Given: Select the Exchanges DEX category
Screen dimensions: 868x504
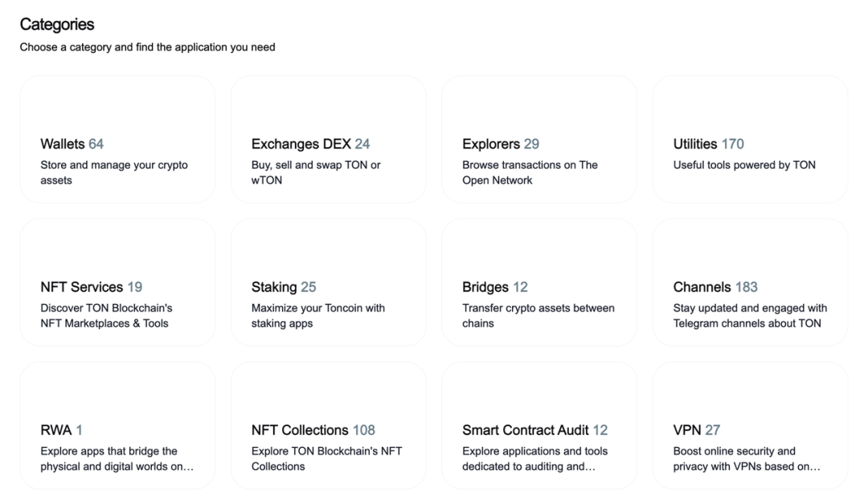Looking at the screenshot, I should click(x=328, y=139).
